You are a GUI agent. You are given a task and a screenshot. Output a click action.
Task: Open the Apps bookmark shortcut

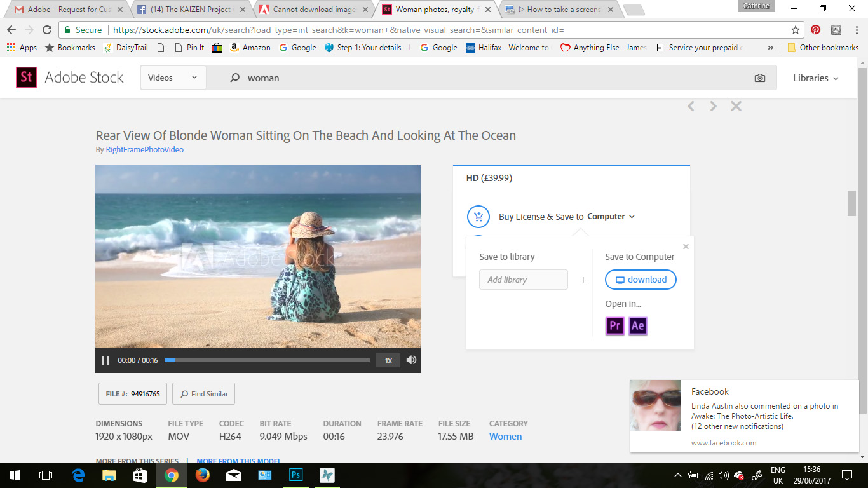[x=22, y=48]
